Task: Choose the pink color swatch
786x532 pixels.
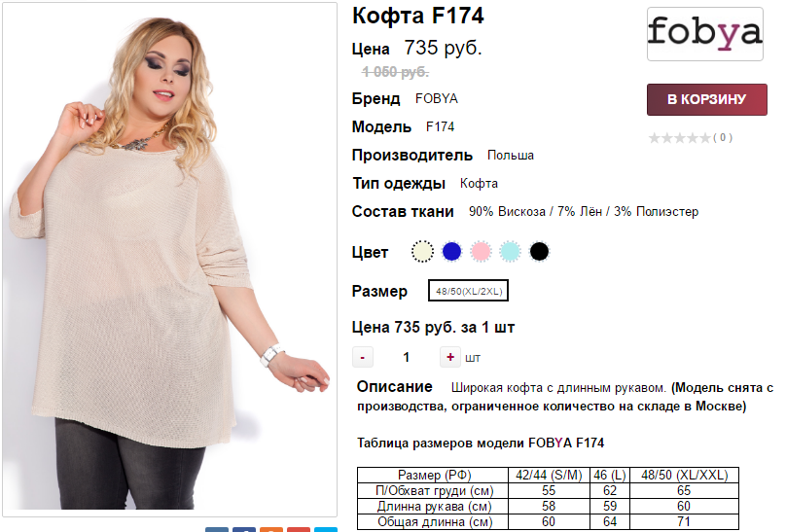Action: pyautogui.click(x=481, y=252)
